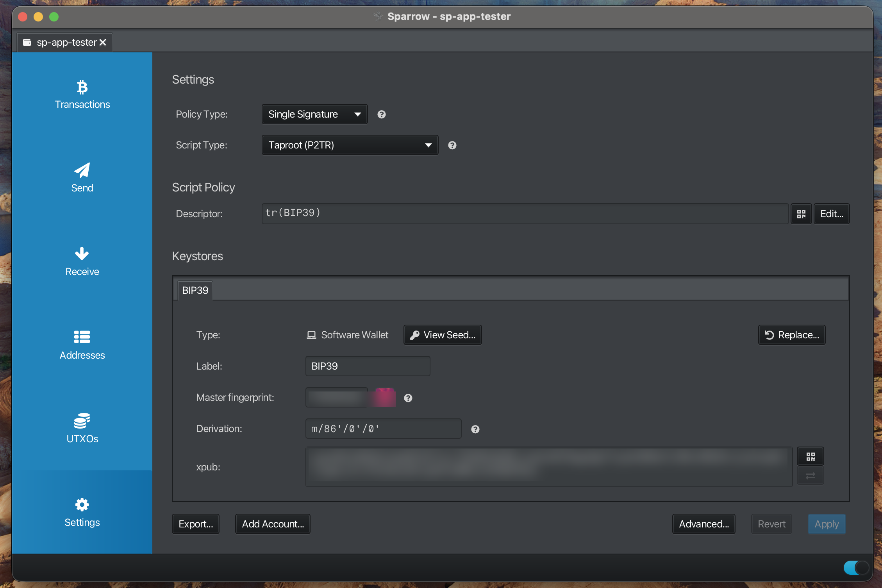The height and width of the screenshot is (588, 882).
Task: Edit the Label field value
Action: pyautogui.click(x=367, y=366)
